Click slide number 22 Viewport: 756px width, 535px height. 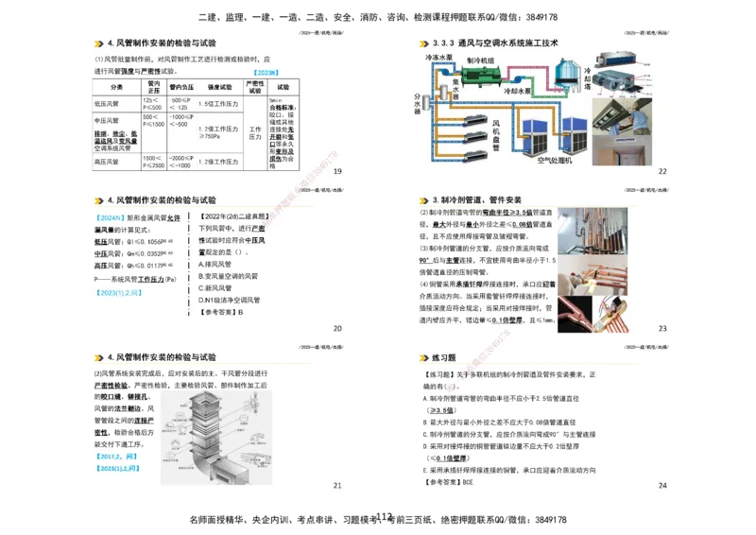pyautogui.click(x=662, y=171)
